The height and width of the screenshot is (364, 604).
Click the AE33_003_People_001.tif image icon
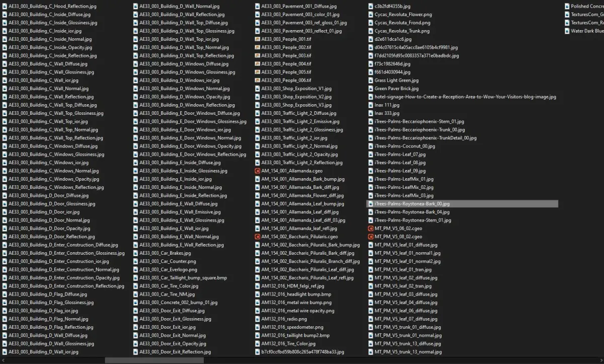tap(257, 39)
